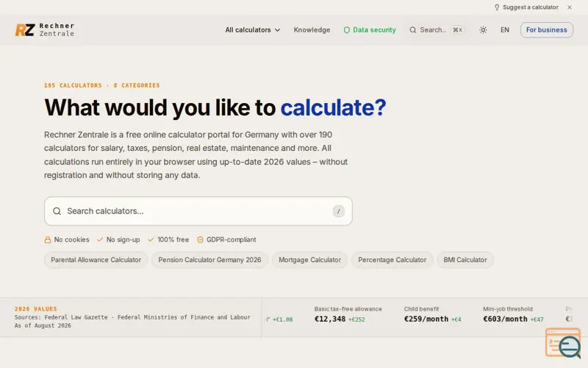Click the chevron next to All calculators
588x368 pixels.
click(x=278, y=30)
